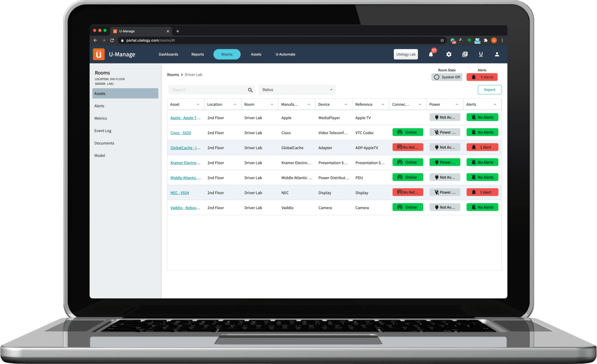Sort by the Asset column arrow

point(198,104)
